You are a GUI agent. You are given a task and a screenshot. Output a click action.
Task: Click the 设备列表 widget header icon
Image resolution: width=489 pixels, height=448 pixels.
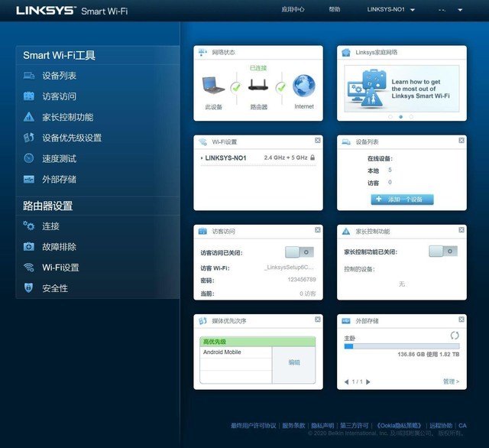click(x=346, y=142)
